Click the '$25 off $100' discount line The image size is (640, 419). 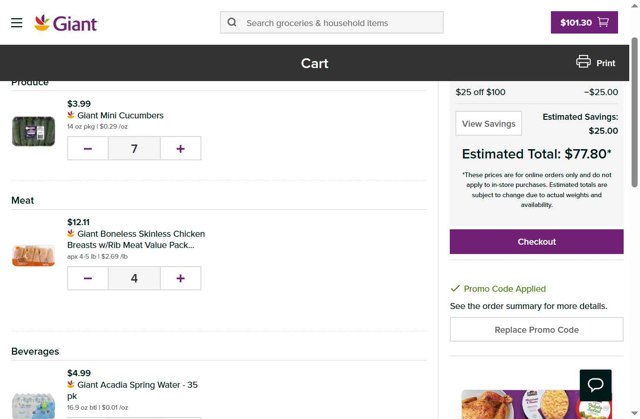tap(536, 92)
